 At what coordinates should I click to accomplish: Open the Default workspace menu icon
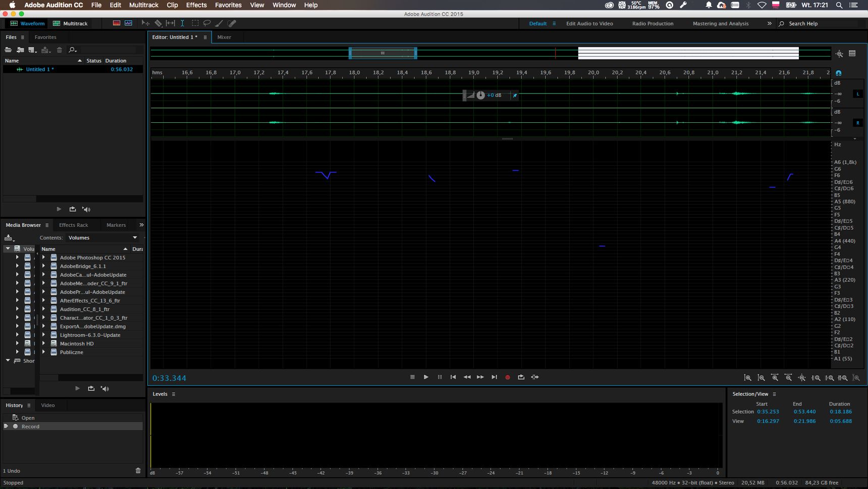pos(554,23)
